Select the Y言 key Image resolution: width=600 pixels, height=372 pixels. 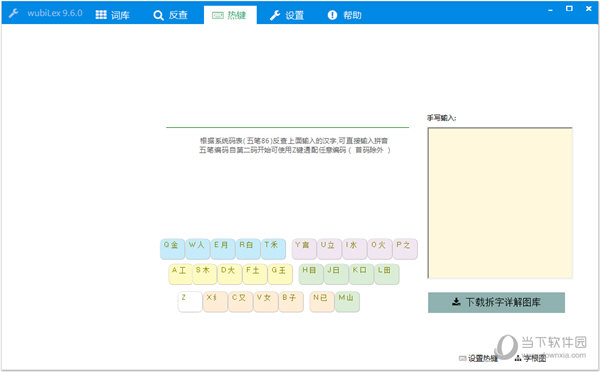click(304, 249)
